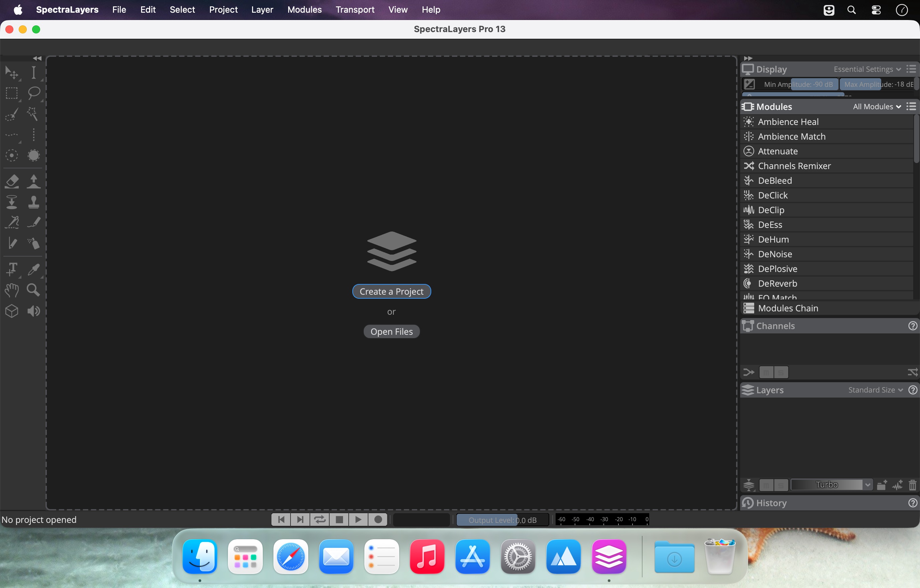Toggle the Channels solo S button
This screenshot has height=588, width=920.
[x=781, y=372]
